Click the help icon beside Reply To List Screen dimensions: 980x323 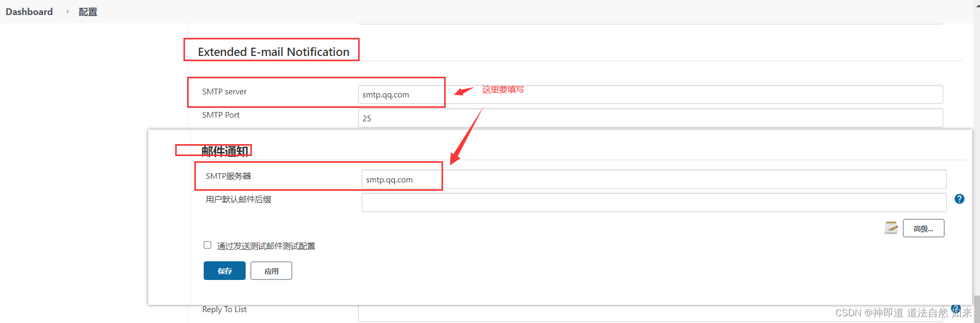[956, 308]
